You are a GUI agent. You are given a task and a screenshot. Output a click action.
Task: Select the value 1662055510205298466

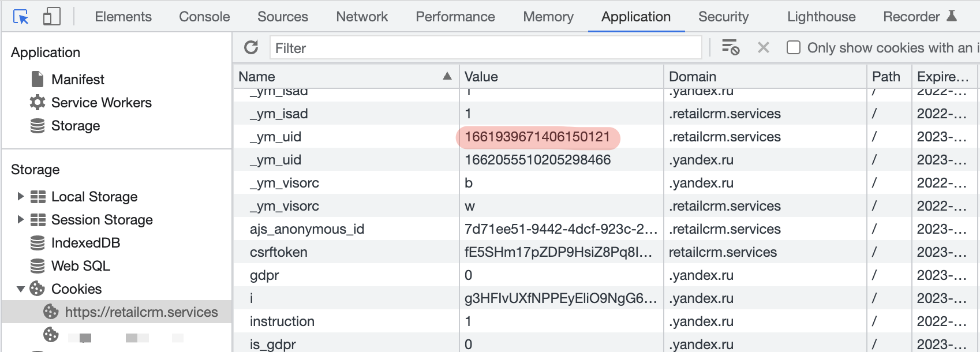tap(537, 160)
